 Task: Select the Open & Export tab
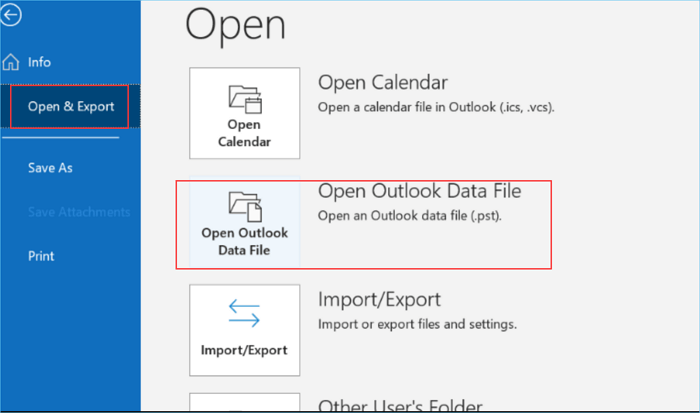coord(70,106)
